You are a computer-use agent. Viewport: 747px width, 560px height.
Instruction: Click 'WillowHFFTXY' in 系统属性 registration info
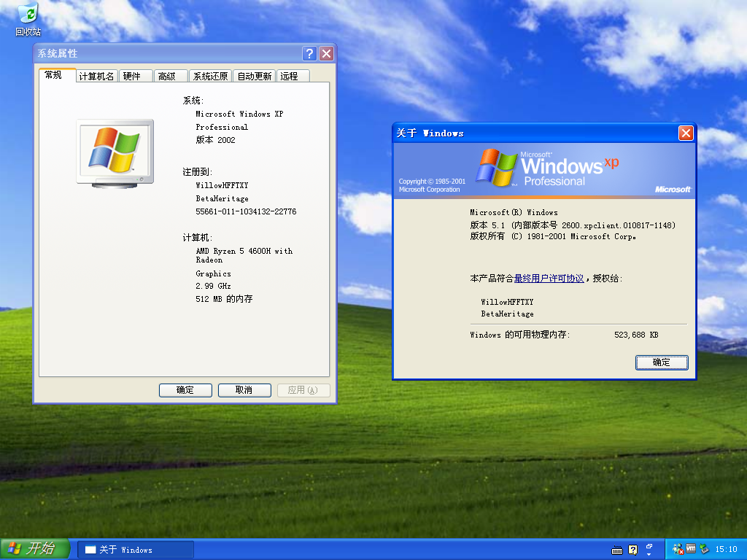coord(222,185)
